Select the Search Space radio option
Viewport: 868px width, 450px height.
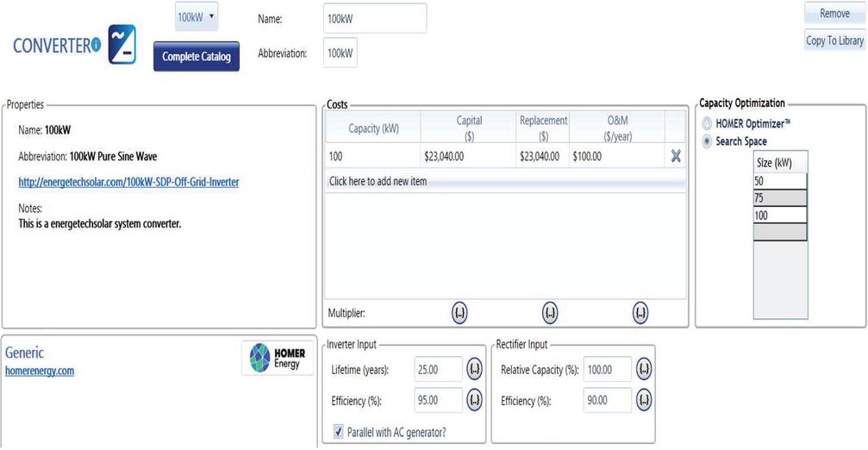(x=708, y=141)
